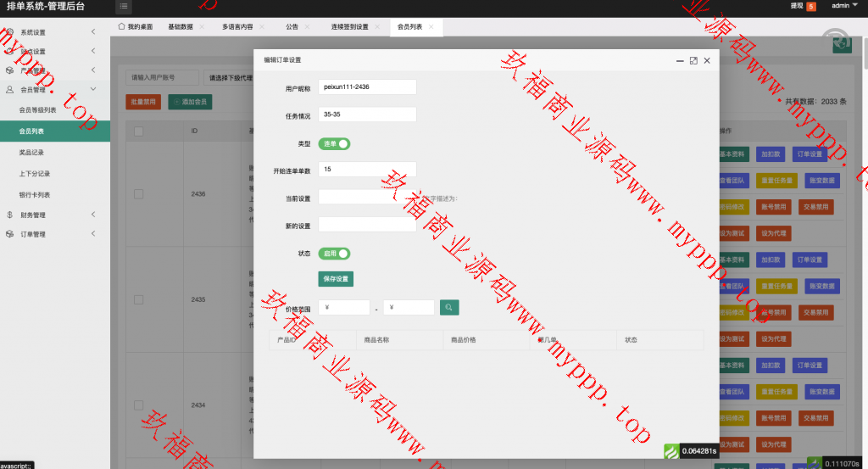Click the green refresh icon at top right
This screenshot has width=868, height=469.
(842, 45)
